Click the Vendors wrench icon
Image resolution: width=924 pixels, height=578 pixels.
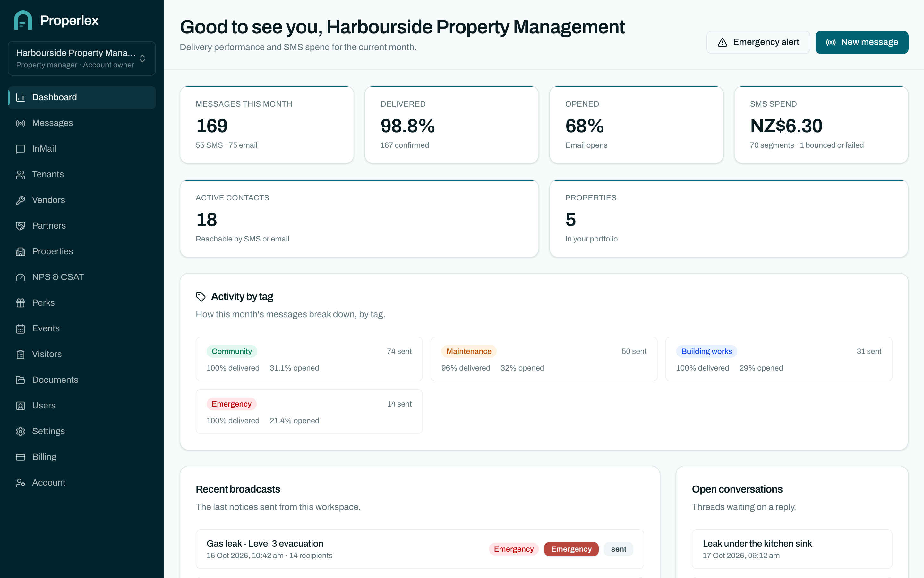click(21, 200)
